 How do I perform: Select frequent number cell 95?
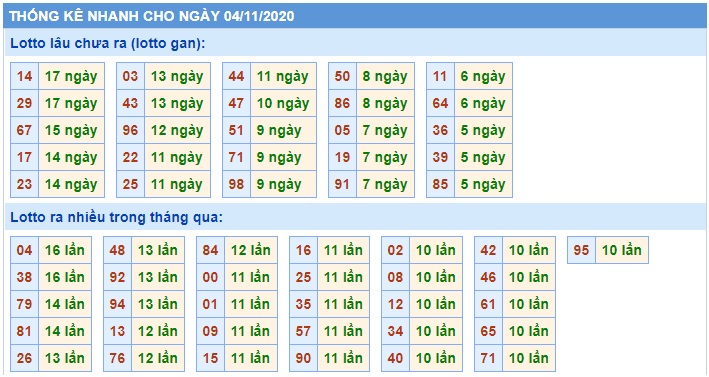pos(581,250)
